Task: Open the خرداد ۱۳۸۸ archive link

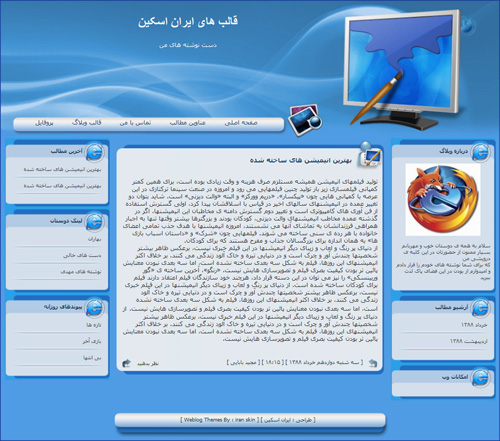Action: pos(474,325)
